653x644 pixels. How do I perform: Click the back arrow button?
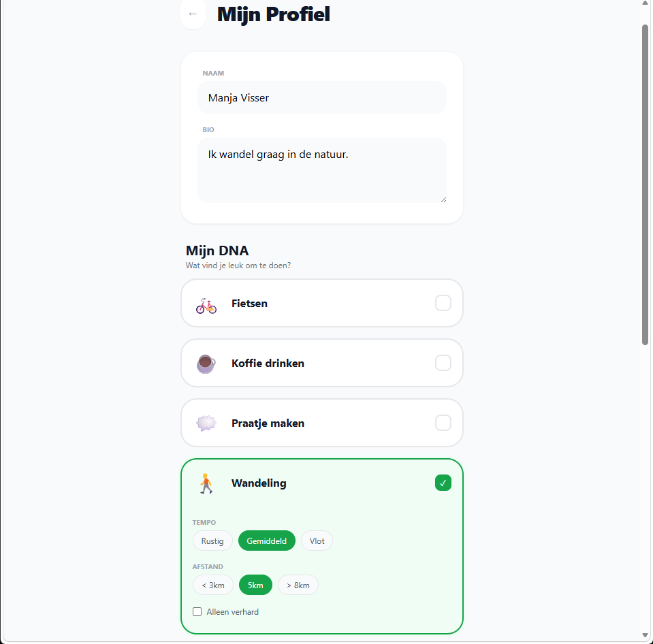(x=193, y=14)
